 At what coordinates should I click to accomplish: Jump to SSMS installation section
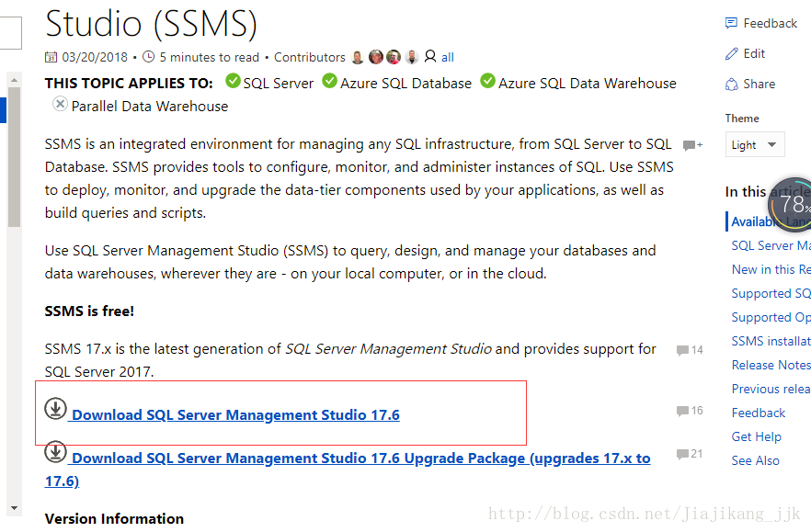pos(771,341)
